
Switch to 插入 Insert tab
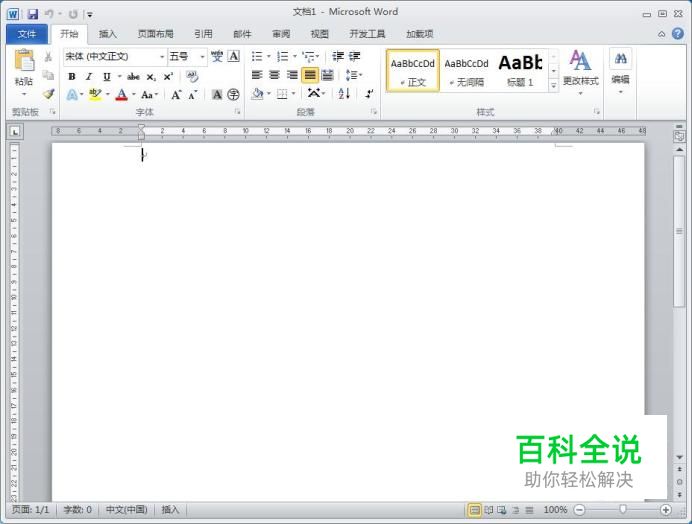[107, 34]
